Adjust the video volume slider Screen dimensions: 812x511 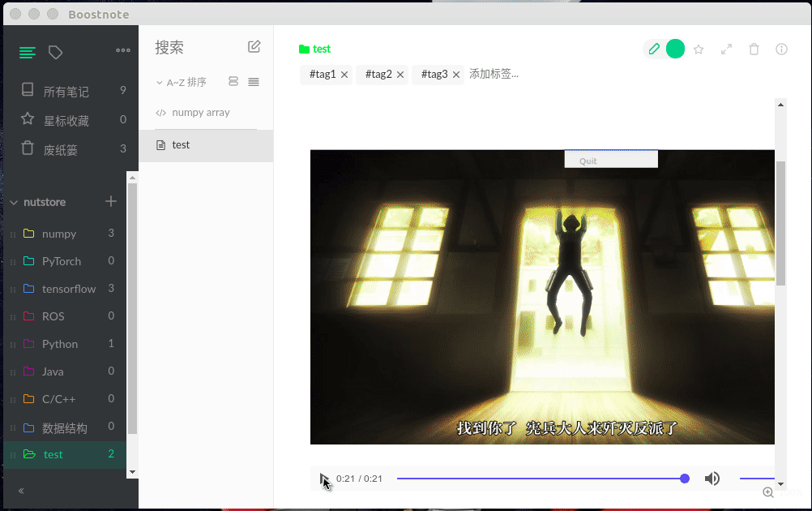coord(757,479)
